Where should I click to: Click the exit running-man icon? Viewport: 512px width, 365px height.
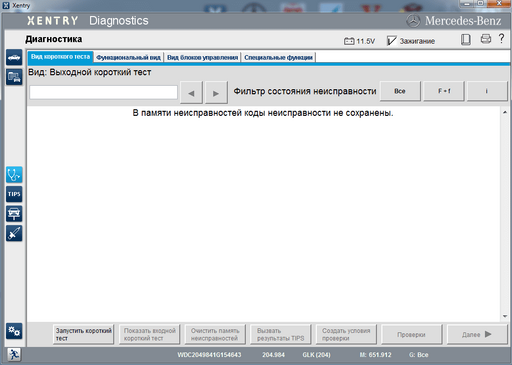point(14,355)
